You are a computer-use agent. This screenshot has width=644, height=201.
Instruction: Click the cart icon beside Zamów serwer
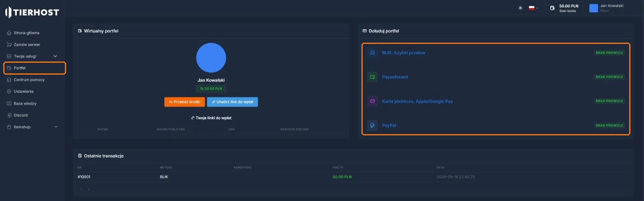pos(9,44)
